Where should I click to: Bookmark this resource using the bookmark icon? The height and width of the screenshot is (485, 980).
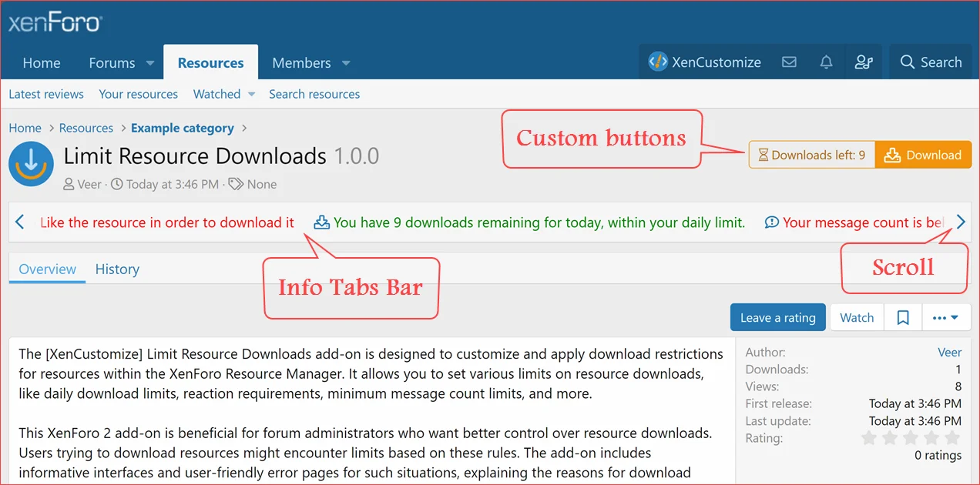pyautogui.click(x=902, y=317)
